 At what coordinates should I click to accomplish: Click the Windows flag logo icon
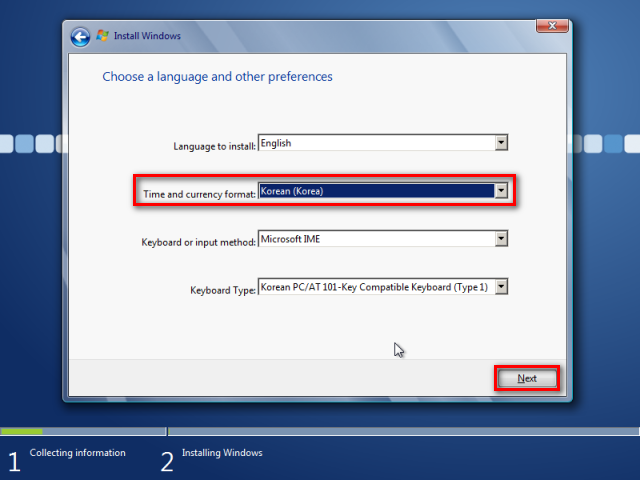click(x=102, y=36)
